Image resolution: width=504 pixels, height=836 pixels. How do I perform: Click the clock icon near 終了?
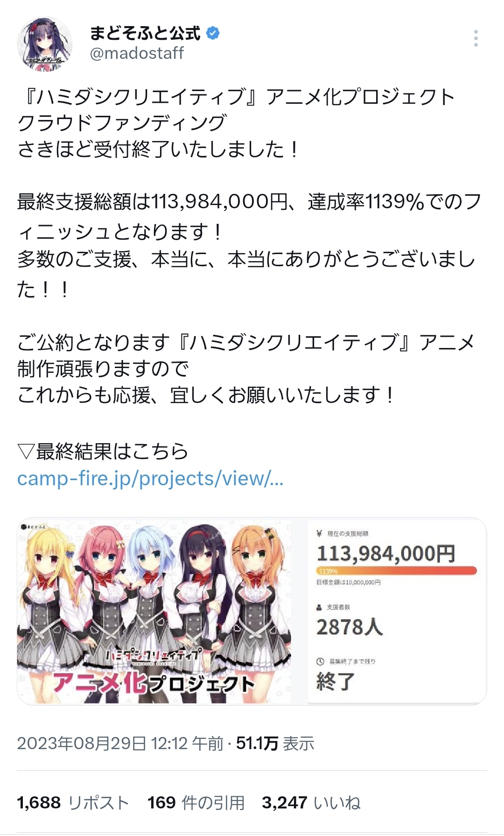[x=320, y=661]
